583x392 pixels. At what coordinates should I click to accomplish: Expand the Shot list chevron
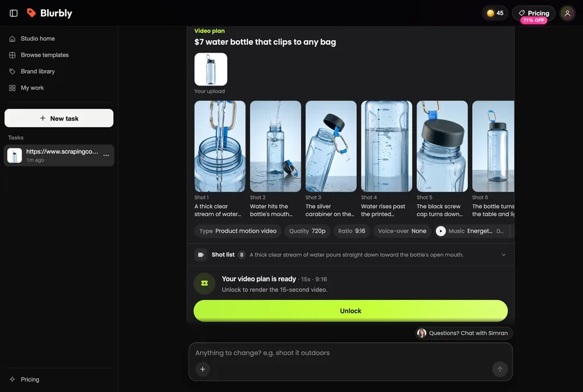tap(503, 255)
